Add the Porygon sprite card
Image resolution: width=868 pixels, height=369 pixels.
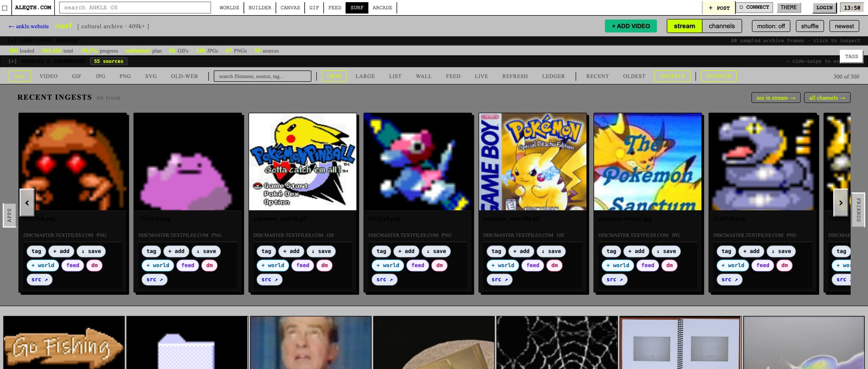pyautogui.click(x=406, y=251)
